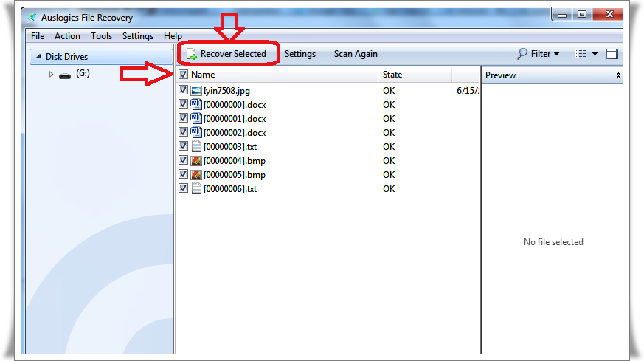Click OK state of Iyin7508.jpg
Screen dimensions: 644x361
pyautogui.click(x=389, y=91)
